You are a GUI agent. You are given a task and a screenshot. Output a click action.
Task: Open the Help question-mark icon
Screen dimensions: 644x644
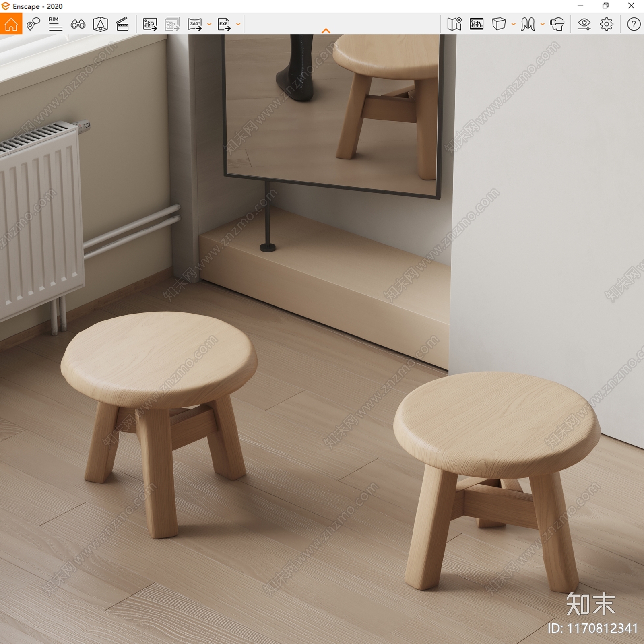coord(634,24)
